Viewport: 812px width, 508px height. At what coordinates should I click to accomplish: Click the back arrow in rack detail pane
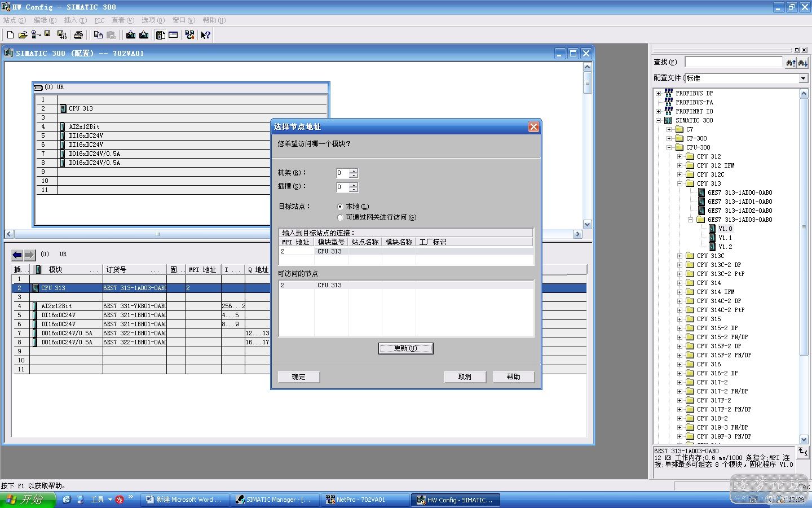17,255
